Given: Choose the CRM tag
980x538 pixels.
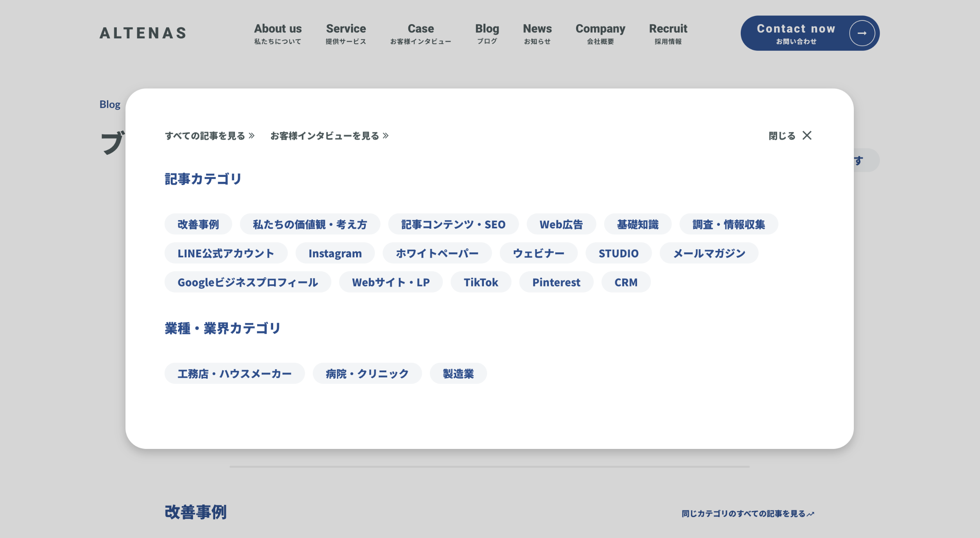Looking at the screenshot, I should 626,282.
